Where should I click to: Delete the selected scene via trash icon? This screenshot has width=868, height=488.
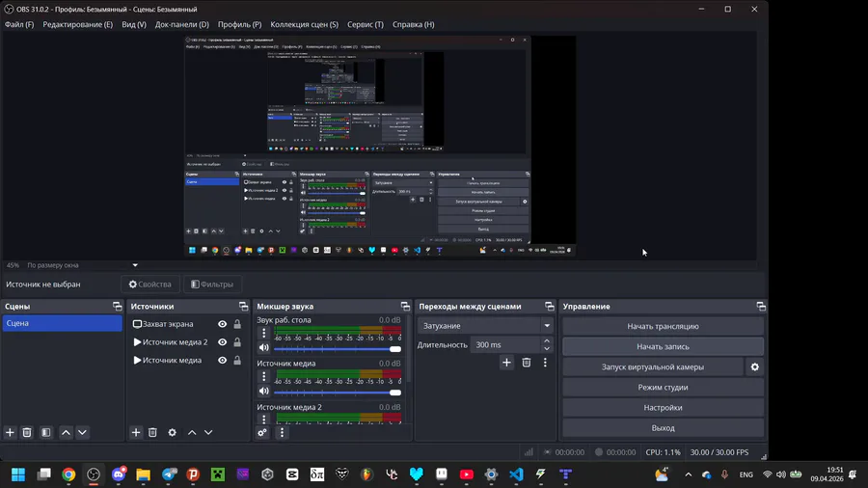point(27,433)
